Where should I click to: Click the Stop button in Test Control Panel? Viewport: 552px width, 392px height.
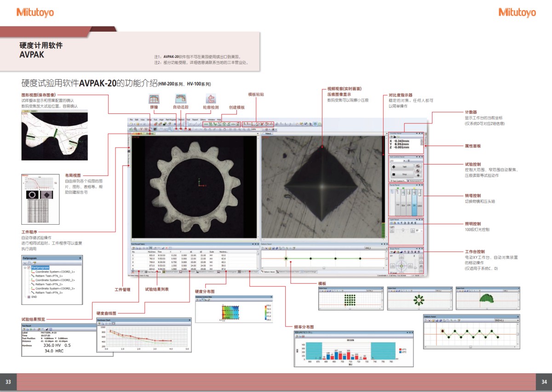(x=402, y=175)
